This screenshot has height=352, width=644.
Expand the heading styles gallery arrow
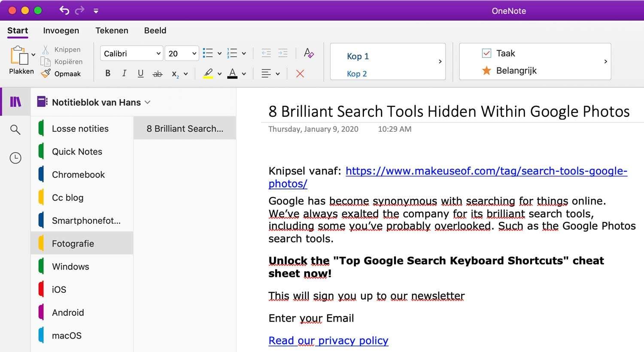pos(440,61)
